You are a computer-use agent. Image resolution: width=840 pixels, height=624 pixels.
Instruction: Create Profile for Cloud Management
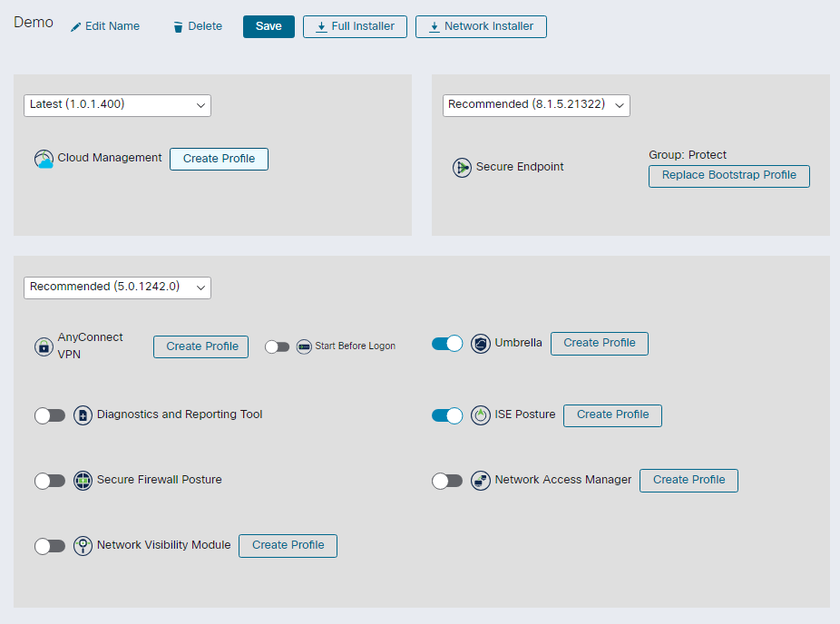[x=220, y=159]
